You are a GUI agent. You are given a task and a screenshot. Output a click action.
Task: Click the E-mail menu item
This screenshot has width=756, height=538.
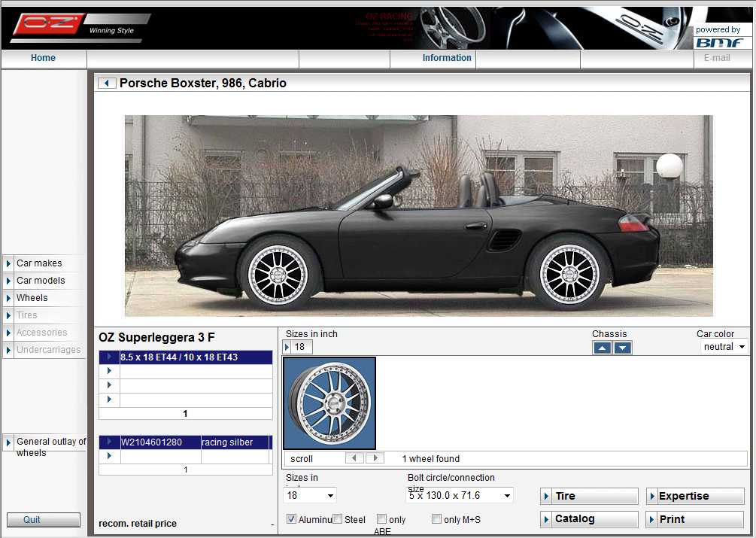(717, 58)
